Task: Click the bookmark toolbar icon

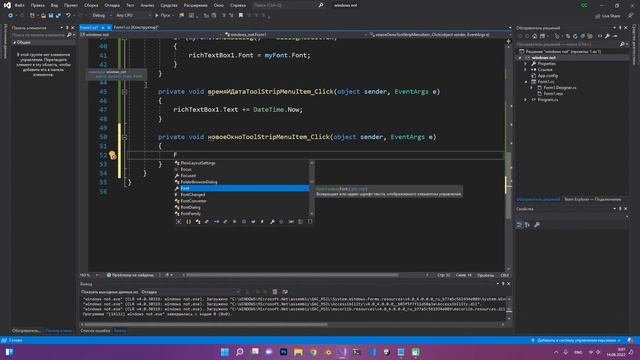Action: (241, 16)
